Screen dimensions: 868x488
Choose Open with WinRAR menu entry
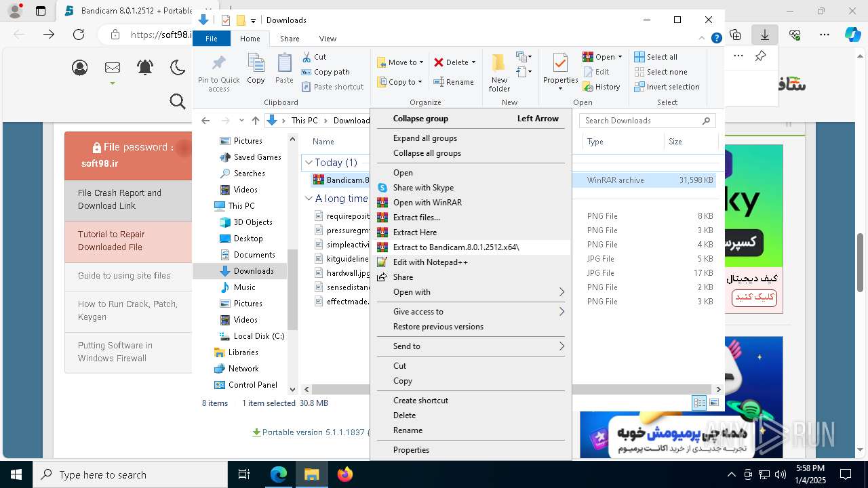point(471,203)
